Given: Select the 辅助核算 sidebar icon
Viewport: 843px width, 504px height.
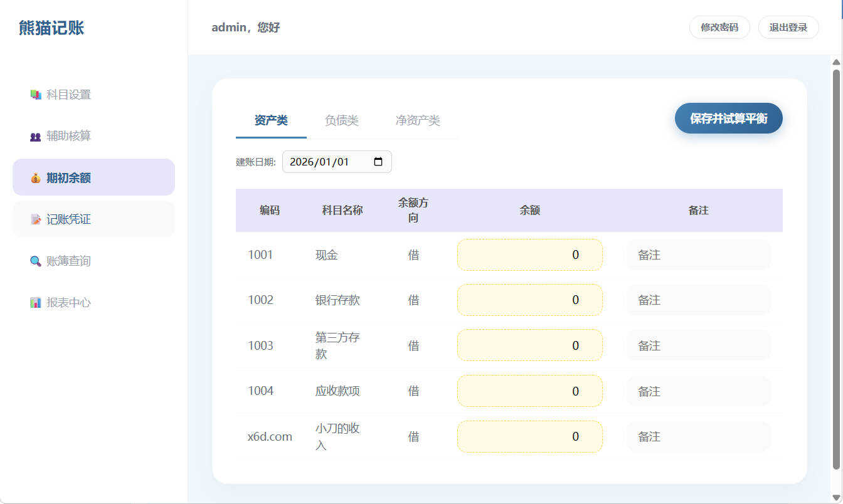Looking at the screenshot, I should point(36,135).
